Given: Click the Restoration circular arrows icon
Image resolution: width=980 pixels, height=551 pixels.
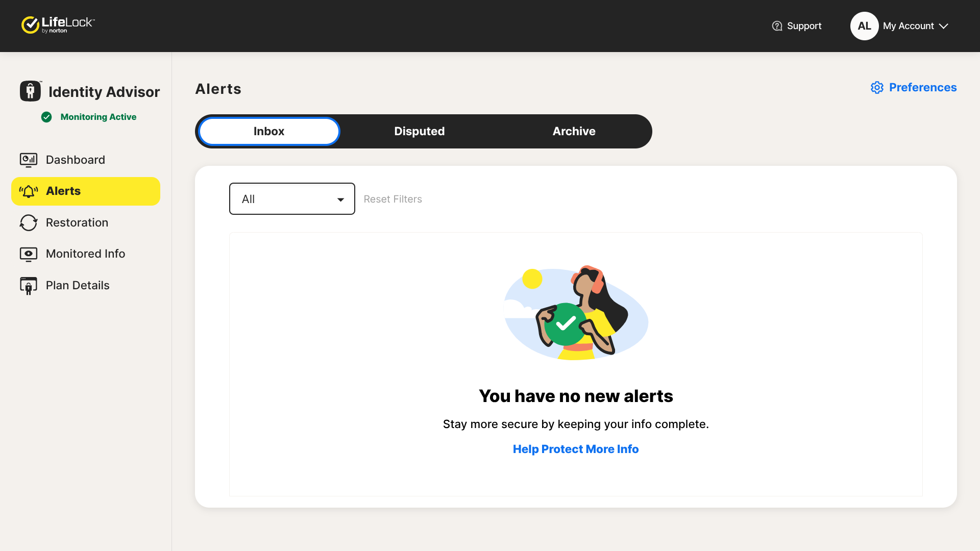Looking at the screenshot, I should [x=29, y=223].
